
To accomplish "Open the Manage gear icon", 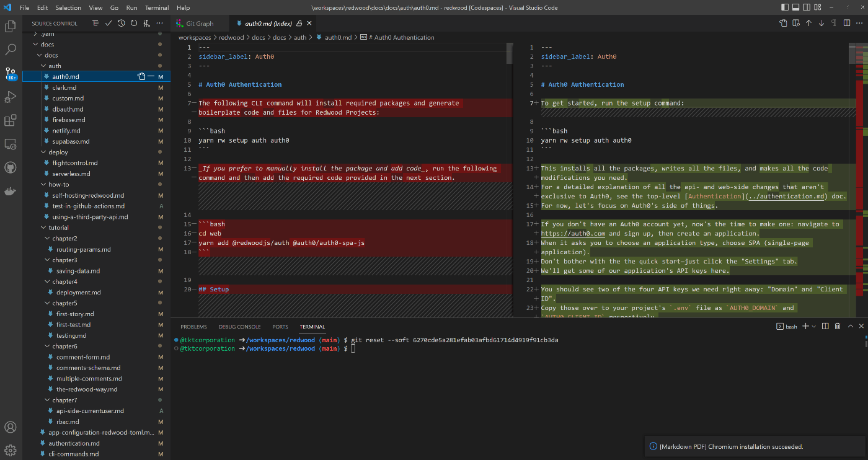I will 11,450.
